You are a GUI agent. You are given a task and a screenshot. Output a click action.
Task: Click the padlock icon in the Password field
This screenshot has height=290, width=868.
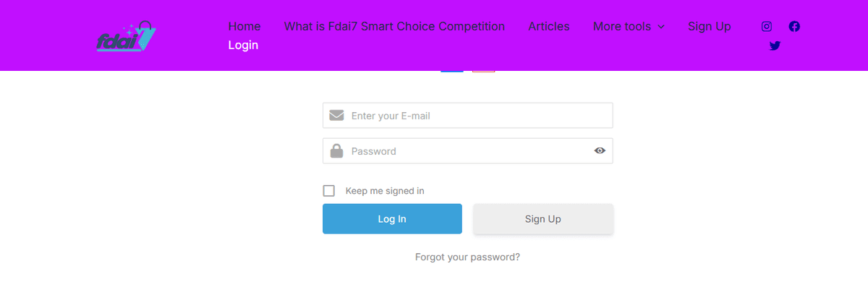(336, 151)
